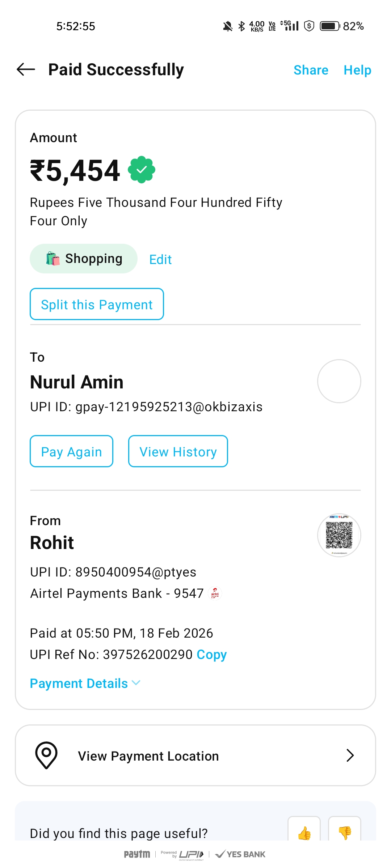
Task: Tap the back arrow icon
Action: point(26,69)
